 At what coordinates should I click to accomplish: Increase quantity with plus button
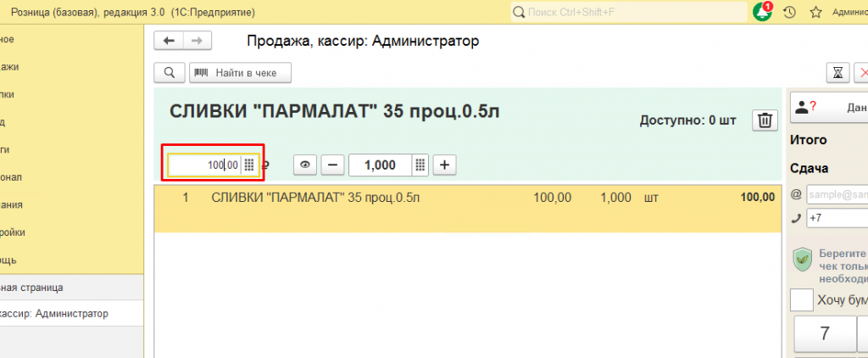click(444, 165)
